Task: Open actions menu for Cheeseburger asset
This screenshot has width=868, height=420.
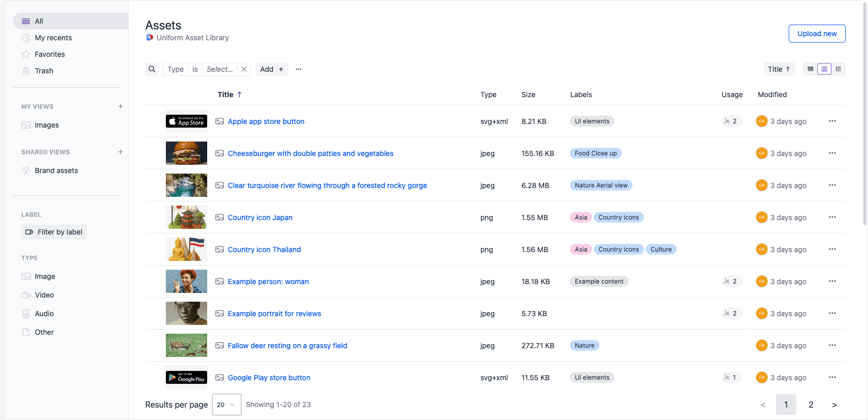Action: point(832,153)
